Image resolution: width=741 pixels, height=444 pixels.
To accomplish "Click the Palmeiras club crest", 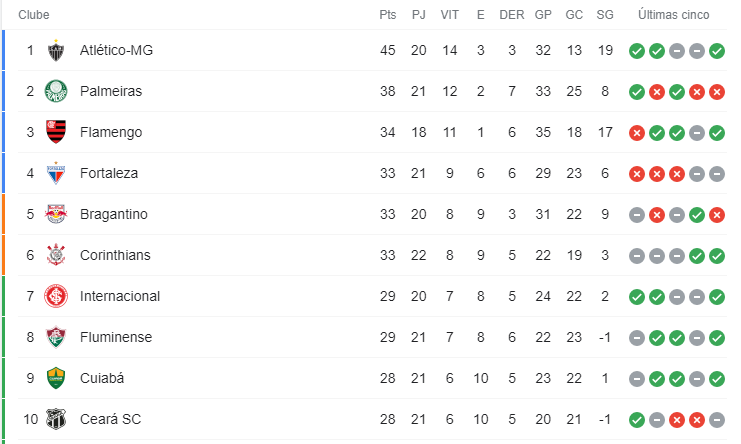I will click(x=56, y=91).
